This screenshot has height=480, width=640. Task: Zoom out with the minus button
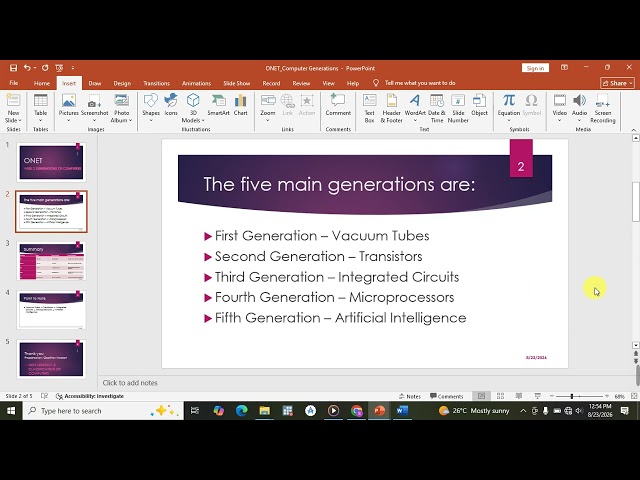tap(552, 396)
